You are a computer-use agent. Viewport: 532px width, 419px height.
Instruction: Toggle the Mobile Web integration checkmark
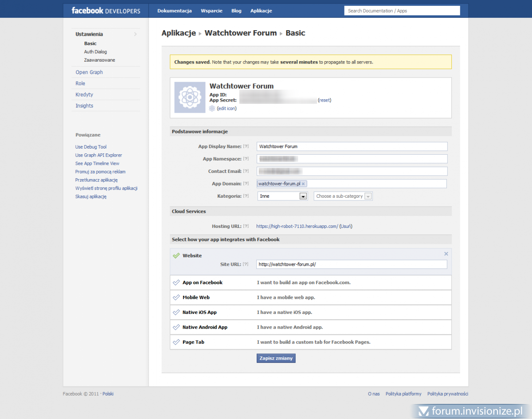pyautogui.click(x=176, y=298)
